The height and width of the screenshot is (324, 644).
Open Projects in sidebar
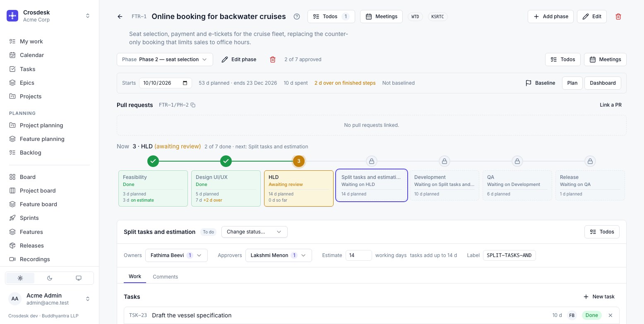(x=49, y=96)
